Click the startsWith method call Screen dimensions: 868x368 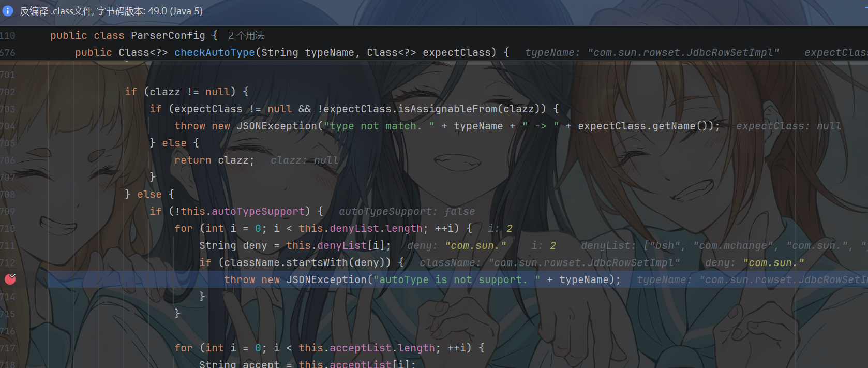(317, 262)
